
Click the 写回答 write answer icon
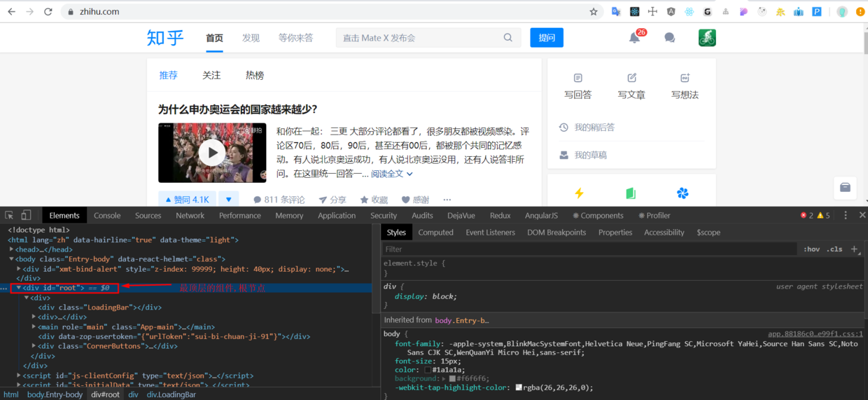tap(577, 78)
